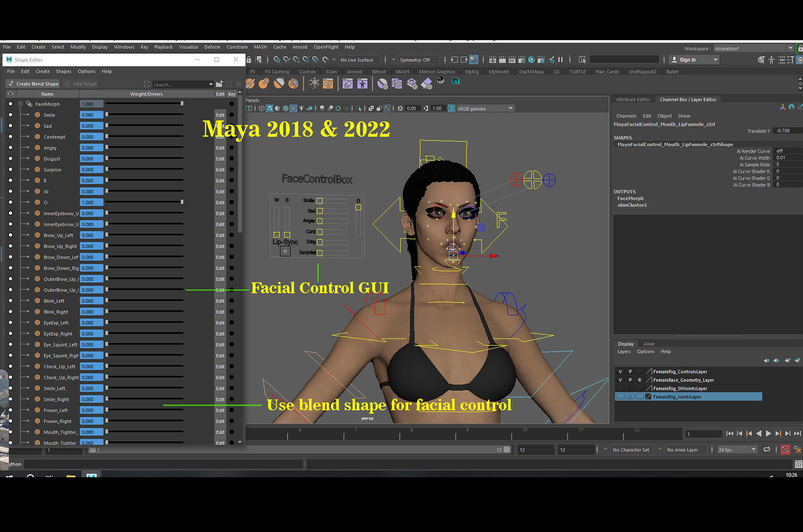Click the FaceMorph weight slider handle
Screen dimensions: 803x532
pos(182,103)
